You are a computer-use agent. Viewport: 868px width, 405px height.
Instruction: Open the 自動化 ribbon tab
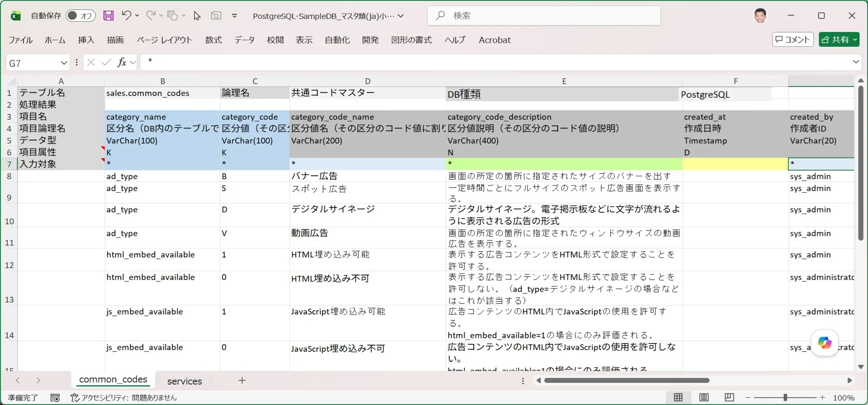[338, 40]
